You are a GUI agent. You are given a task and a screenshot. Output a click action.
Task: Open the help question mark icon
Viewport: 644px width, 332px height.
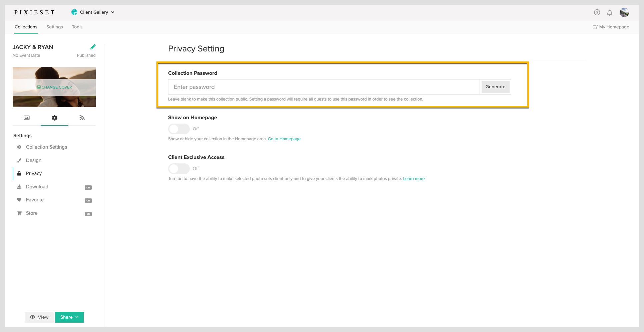click(597, 12)
